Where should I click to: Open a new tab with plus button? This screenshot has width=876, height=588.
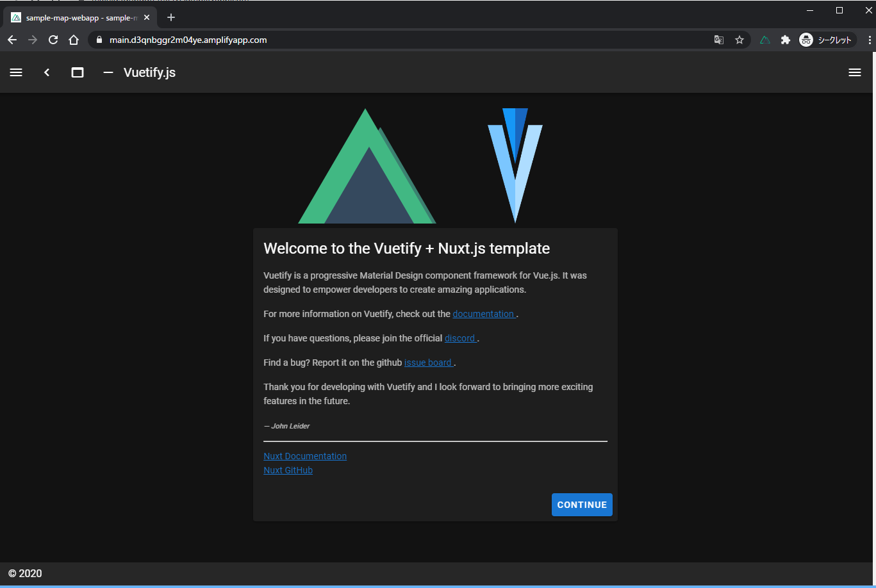point(171,17)
